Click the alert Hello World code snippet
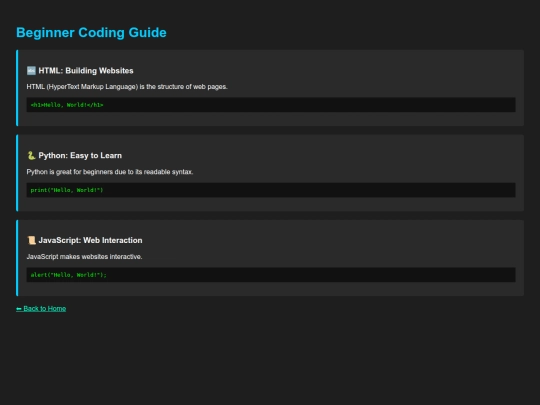 (x=271, y=275)
